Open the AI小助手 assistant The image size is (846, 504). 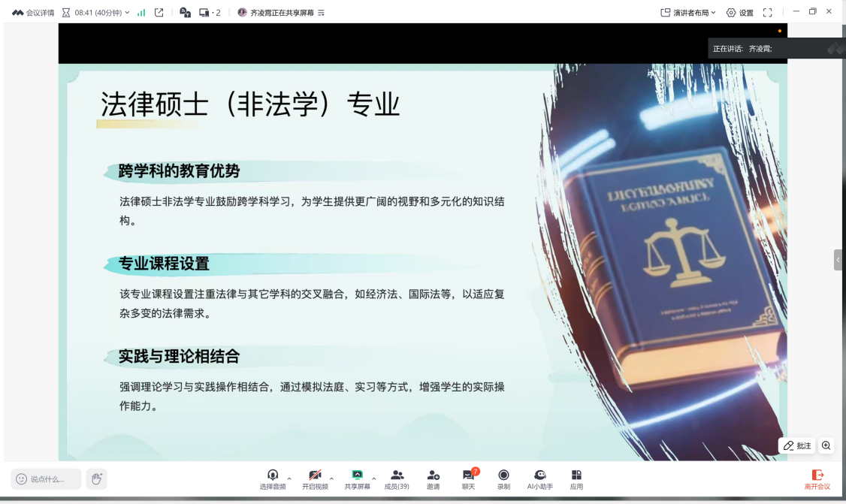(x=539, y=478)
